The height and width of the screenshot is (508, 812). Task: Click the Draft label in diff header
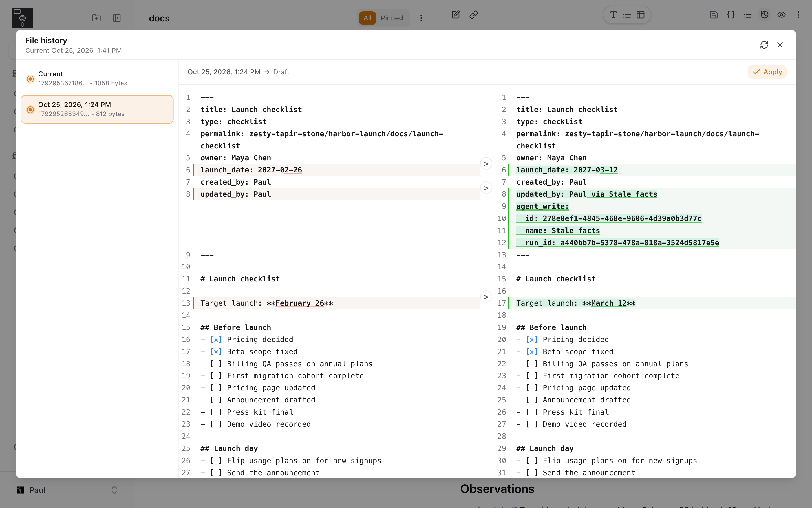(281, 72)
